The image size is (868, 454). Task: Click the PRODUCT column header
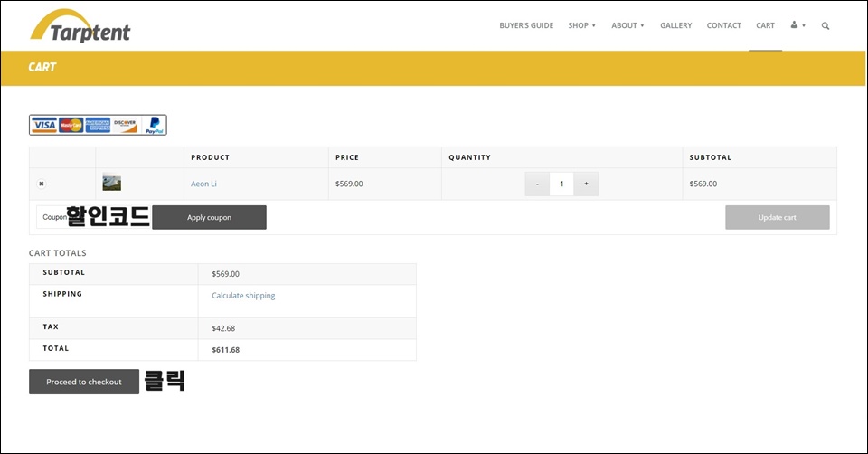[x=210, y=157]
